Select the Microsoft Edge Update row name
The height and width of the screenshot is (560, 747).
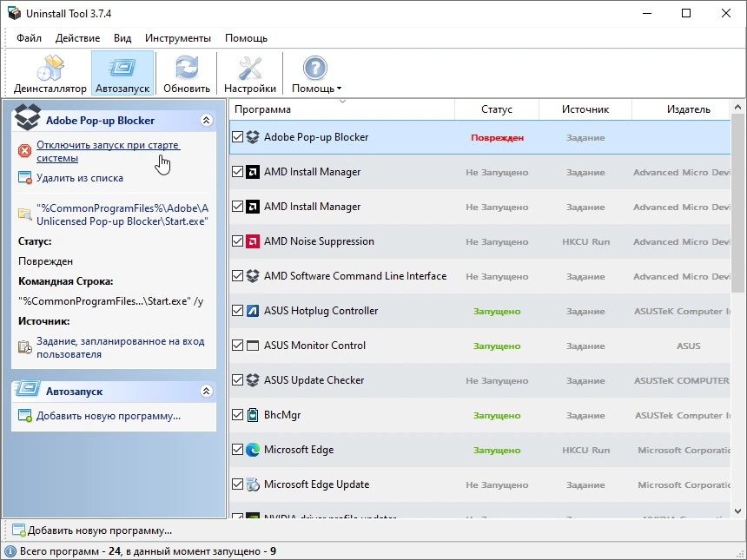(317, 484)
